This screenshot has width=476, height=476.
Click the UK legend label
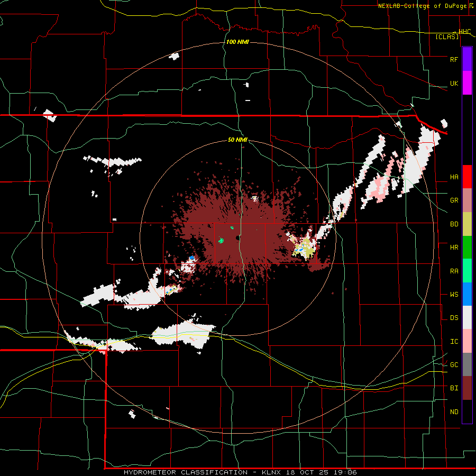454,83
